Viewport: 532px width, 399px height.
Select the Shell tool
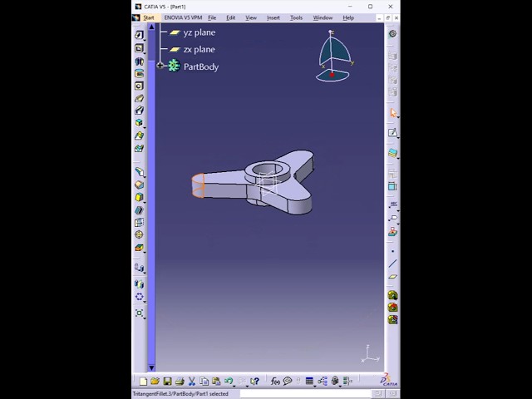click(x=139, y=210)
